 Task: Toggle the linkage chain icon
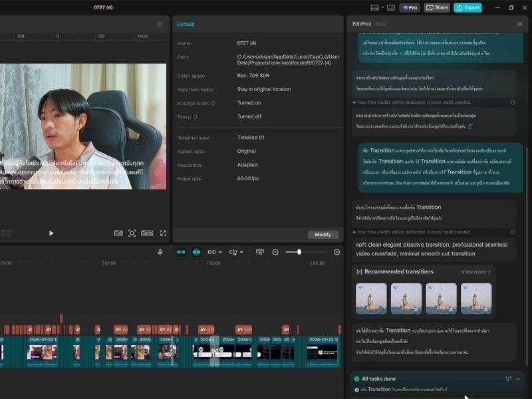pos(211,252)
